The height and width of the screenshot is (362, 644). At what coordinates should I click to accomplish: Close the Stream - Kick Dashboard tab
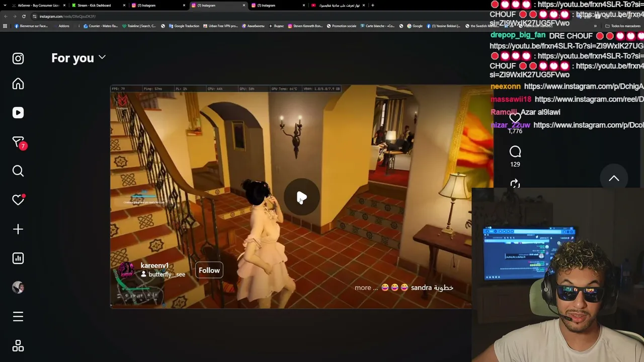coord(124,6)
